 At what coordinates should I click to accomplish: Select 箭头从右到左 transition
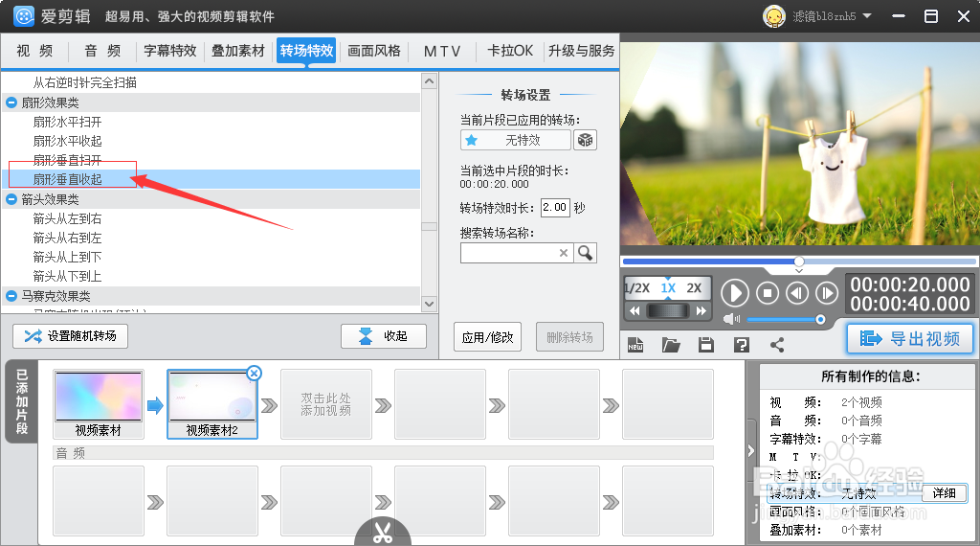coord(68,239)
